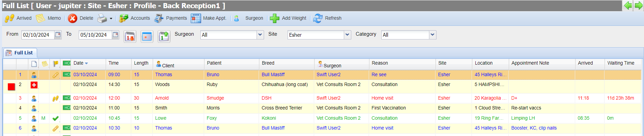Open Accounts from the toolbar

click(135, 18)
